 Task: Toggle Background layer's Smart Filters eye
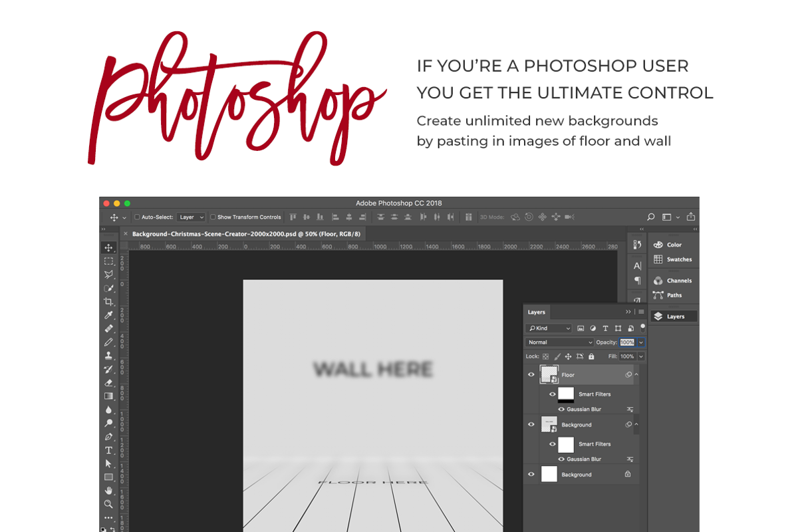[552, 444]
